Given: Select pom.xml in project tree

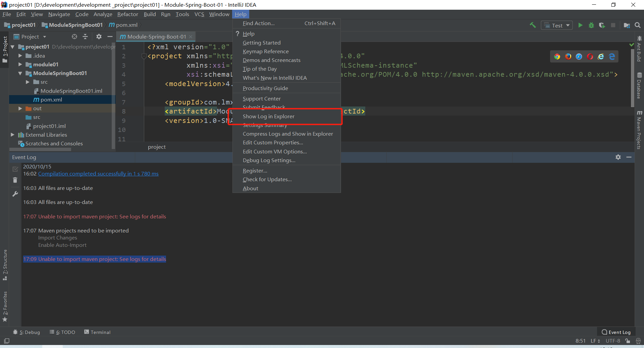Looking at the screenshot, I should tap(62, 99).
